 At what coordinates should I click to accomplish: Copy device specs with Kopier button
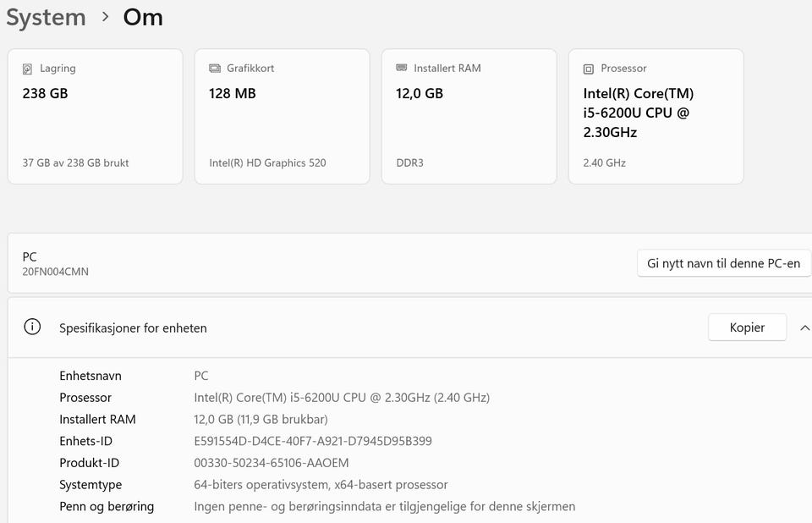[747, 328]
